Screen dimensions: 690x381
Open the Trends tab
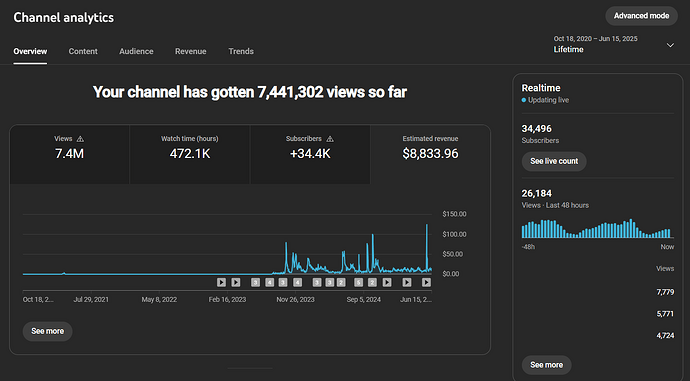[241, 51]
